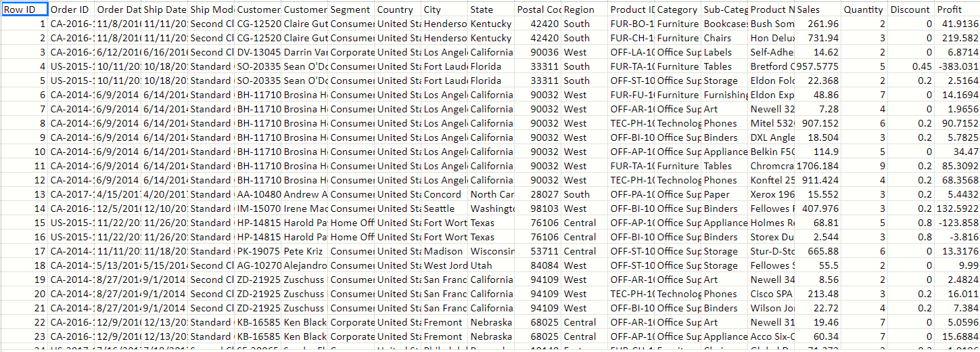Image resolution: width=980 pixels, height=352 pixels.
Task: Select the City header cell
Action: coord(444,9)
